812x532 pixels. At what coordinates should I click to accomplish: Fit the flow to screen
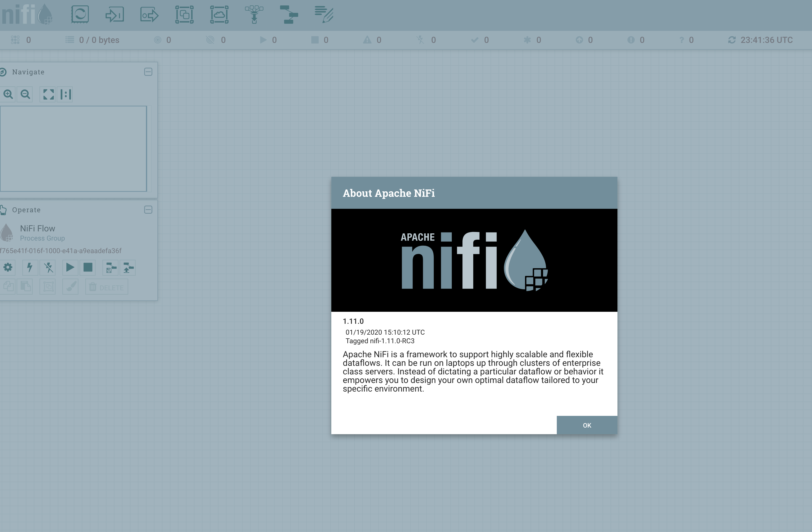[x=48, y=94]
